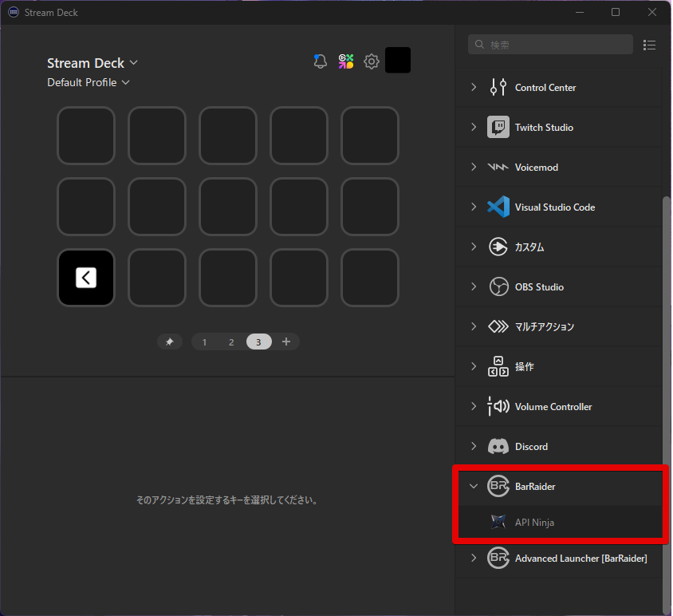This screenshot has height=616, width=673.
Task: Click the Volume Controller label
Action: (x=553, y=406)
